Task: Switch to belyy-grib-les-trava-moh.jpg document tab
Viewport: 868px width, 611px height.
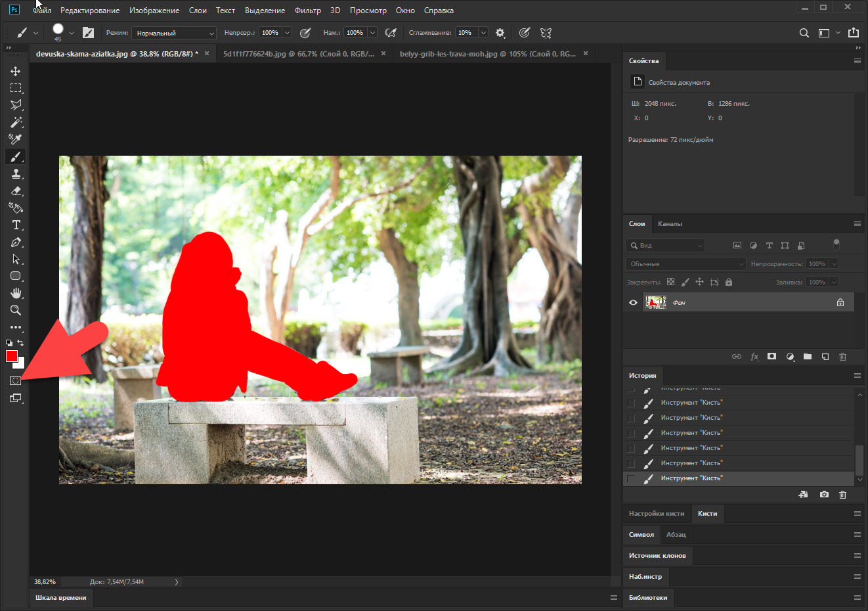Action: click(x=487, y=54)
